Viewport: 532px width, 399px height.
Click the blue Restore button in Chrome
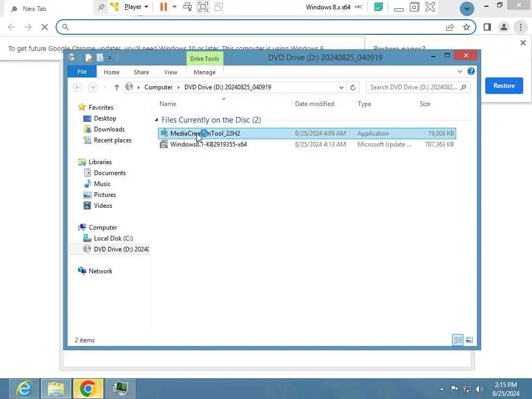(504, 86)
